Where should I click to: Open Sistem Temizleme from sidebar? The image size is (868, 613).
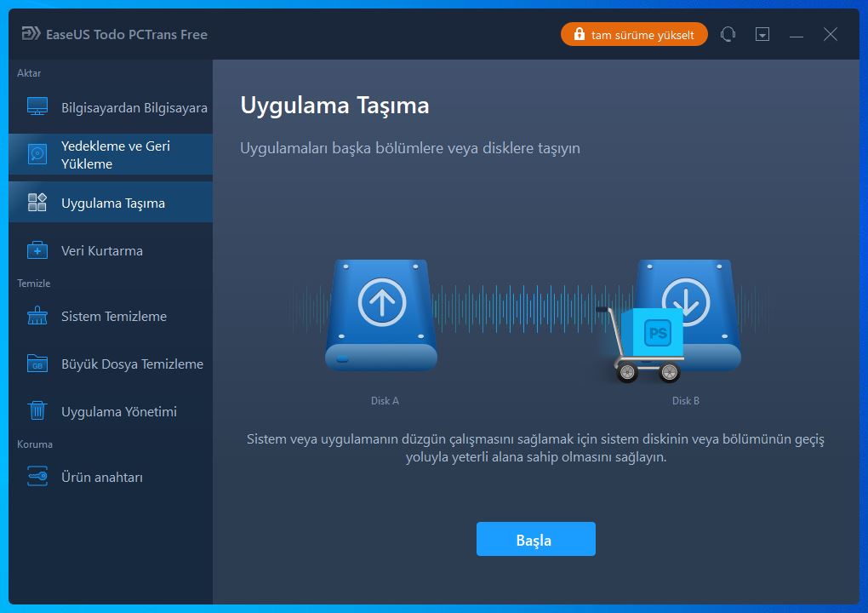[111, 316]
